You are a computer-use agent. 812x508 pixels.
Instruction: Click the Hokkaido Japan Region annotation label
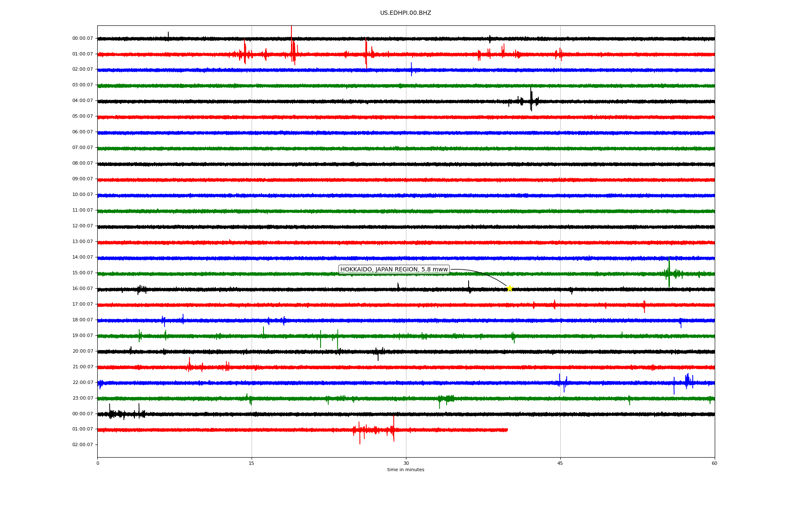click(394, 270)
